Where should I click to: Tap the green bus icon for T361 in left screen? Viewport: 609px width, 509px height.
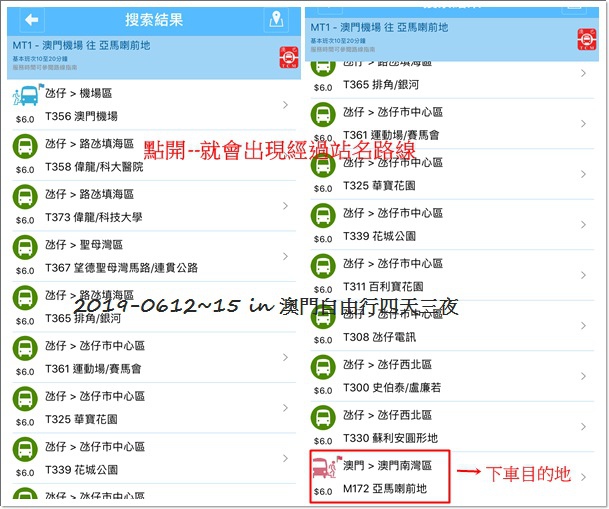pos(25,348)
